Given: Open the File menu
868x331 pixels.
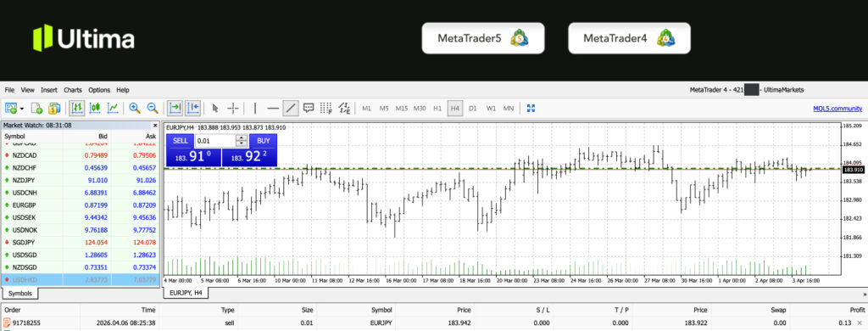Looking at the screenshot, I should coord(10,90).
